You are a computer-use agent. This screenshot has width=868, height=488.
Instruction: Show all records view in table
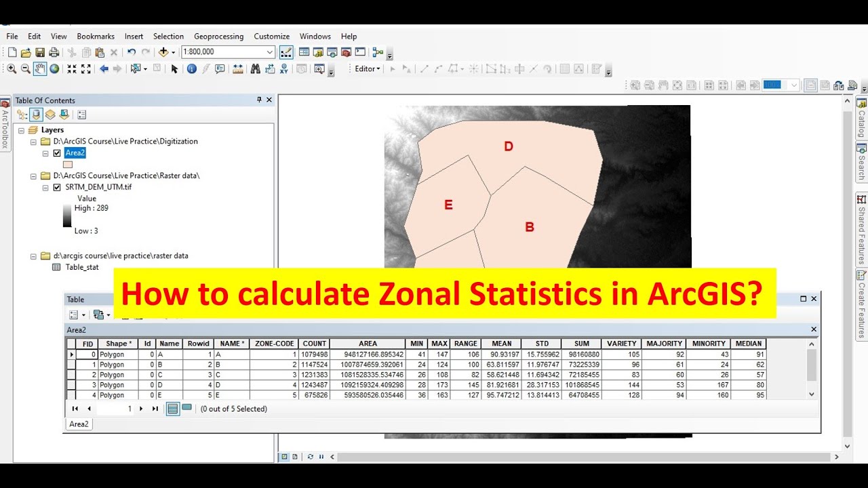pyautogui.click(x=173, y=409)
